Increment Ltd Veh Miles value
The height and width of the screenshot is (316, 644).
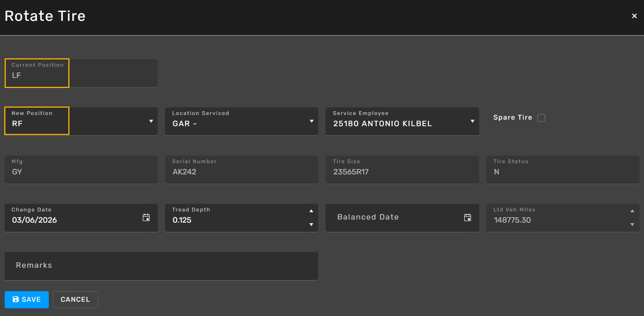pos(632,211)
